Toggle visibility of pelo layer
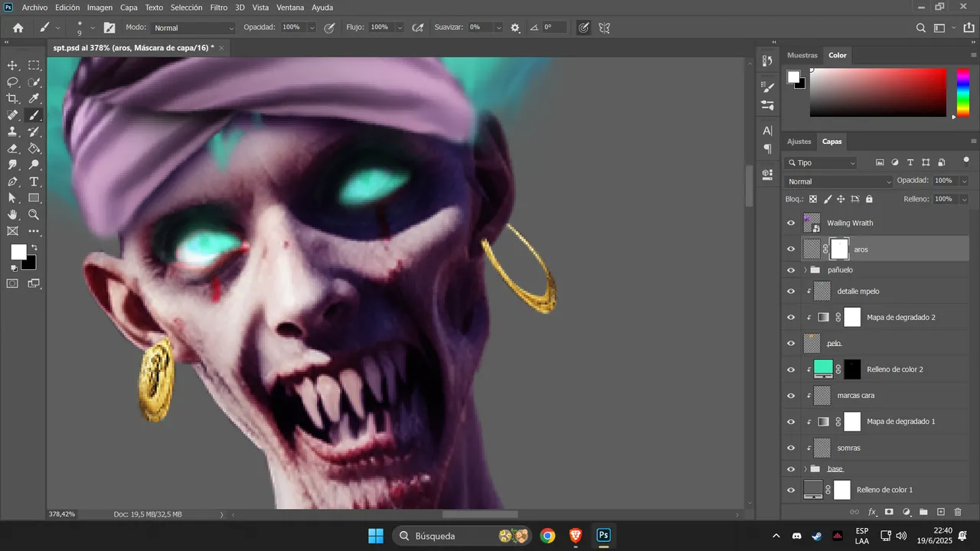The width and height of the screenshot is (980, 551). point(792,343)
